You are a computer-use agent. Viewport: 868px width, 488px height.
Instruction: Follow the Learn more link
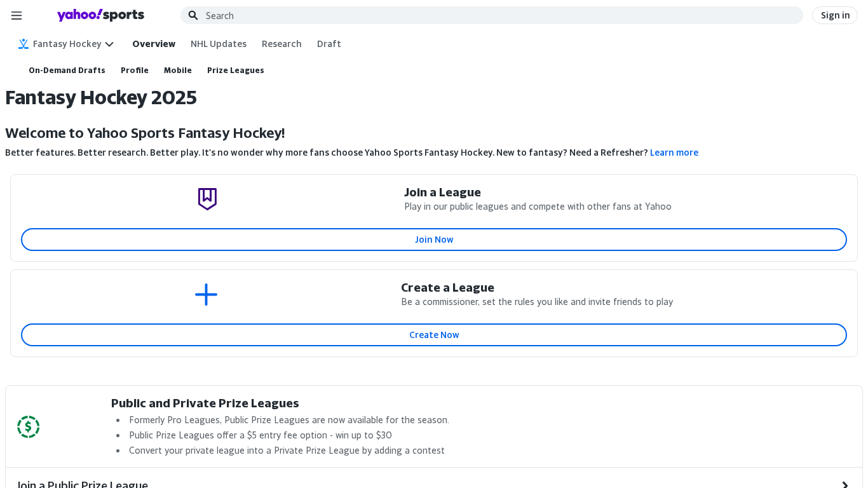click(x=674, y=152)
